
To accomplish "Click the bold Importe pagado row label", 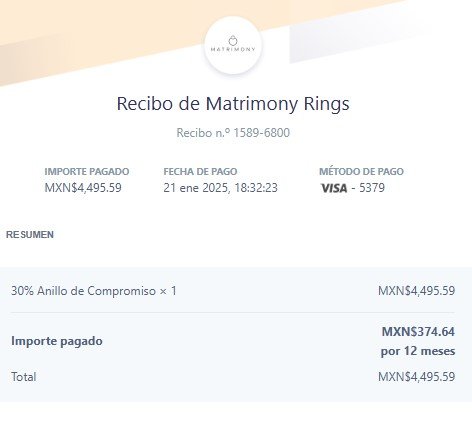I will (57, 341).
